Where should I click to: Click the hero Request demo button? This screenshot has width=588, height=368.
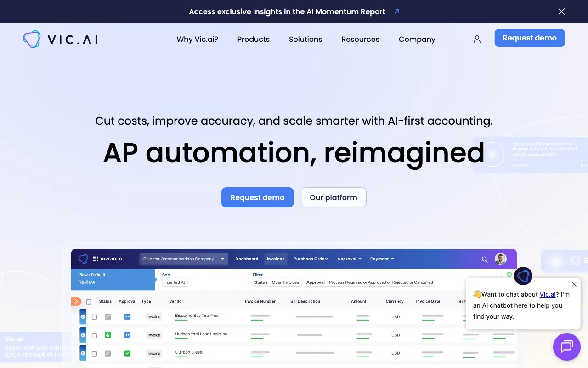click(x=258, y=197)
